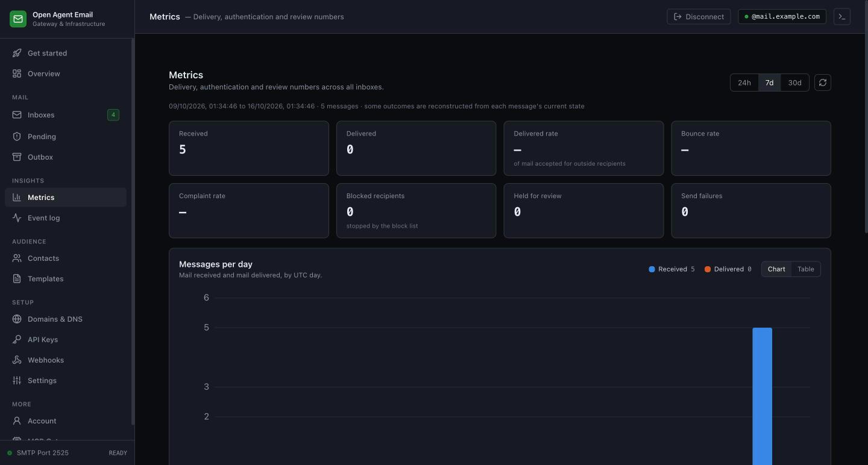Open API Keys page
The width and height of the screenshot is (868, 465).
tap(66, 339)
